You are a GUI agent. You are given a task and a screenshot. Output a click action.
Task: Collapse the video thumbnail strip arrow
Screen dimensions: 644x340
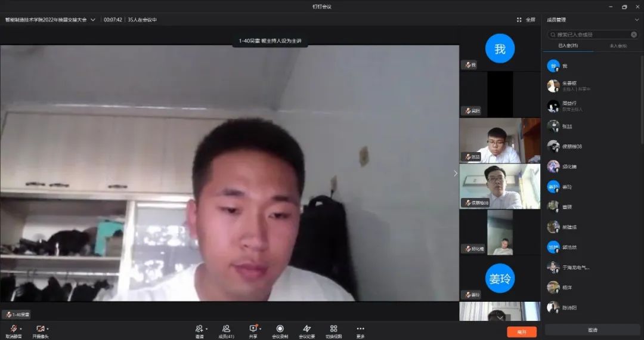[456, 174]
